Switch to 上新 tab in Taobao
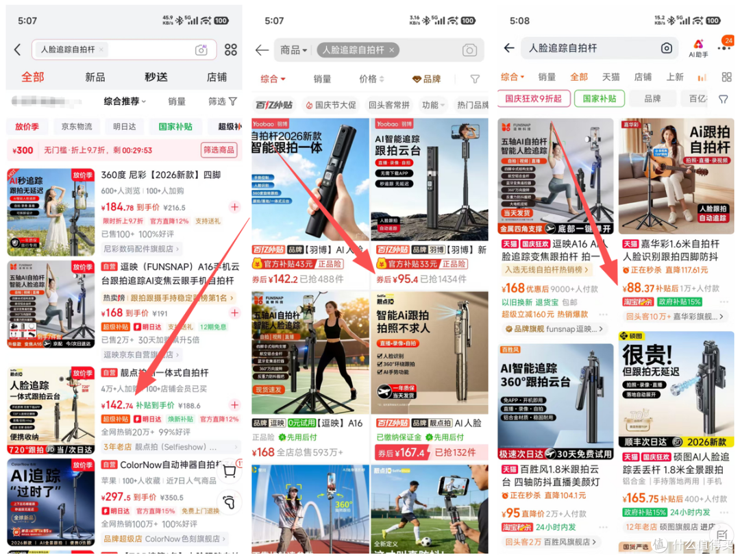The height and width of the screenshot is (560, 740). click(x=674, y=77)
